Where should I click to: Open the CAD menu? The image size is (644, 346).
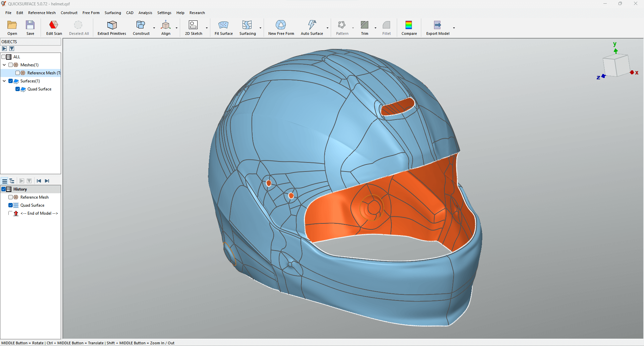point(130,13)
